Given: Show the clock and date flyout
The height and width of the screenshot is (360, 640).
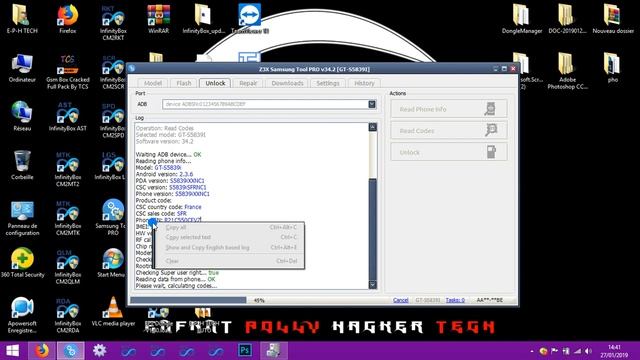Looking at the screenshot, I should pos(614,351).
